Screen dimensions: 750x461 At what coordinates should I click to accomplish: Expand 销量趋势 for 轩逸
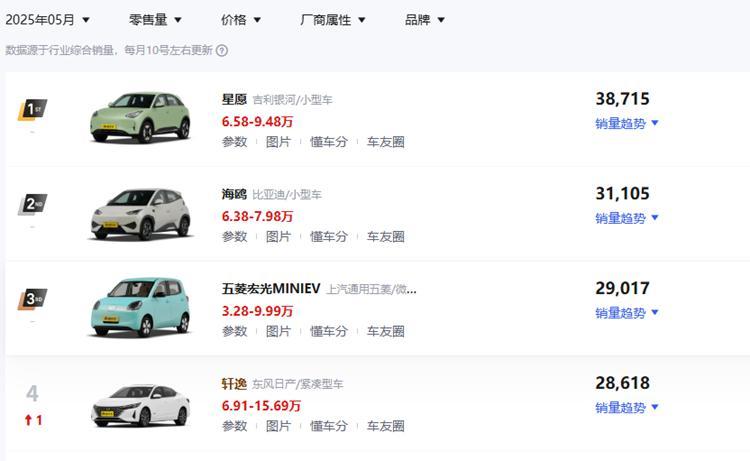point(627,407)
